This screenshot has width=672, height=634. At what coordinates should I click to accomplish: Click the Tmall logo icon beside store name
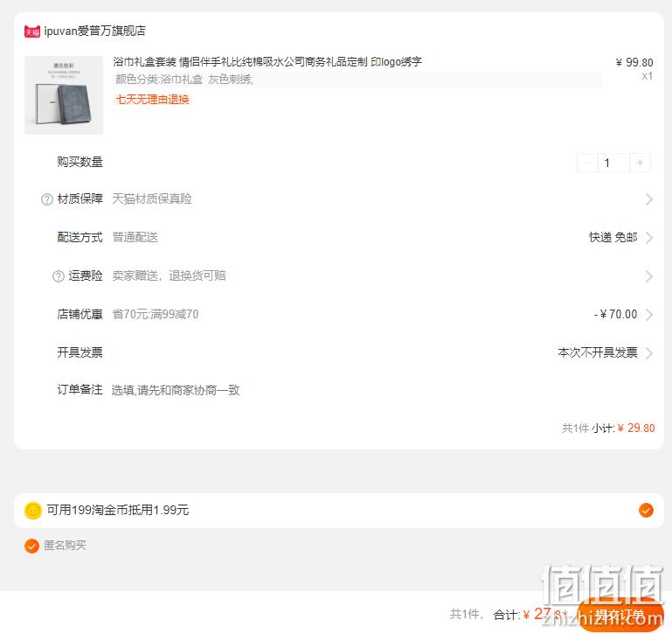(x=32, y=31)
